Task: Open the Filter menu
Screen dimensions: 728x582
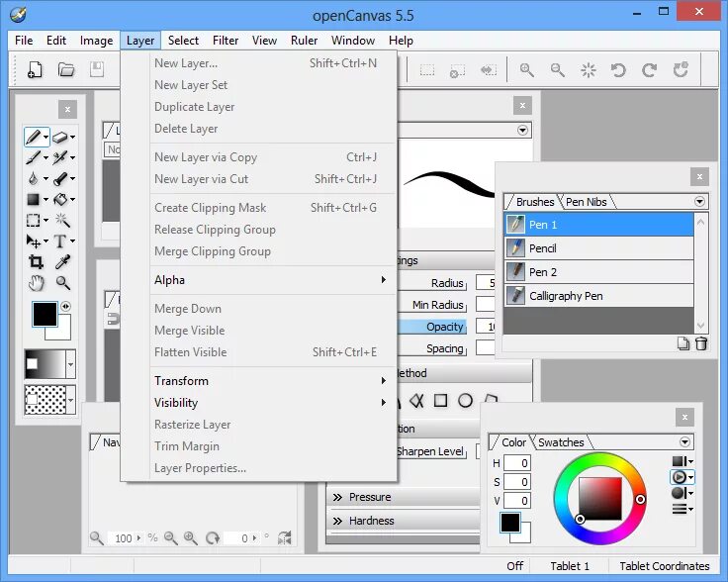Action: [x=226, y=41]
